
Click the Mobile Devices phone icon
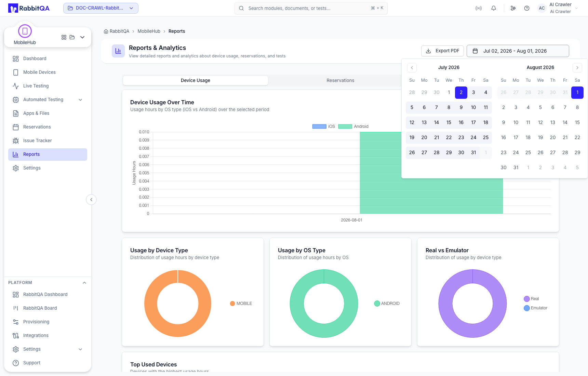coord(16,72)
